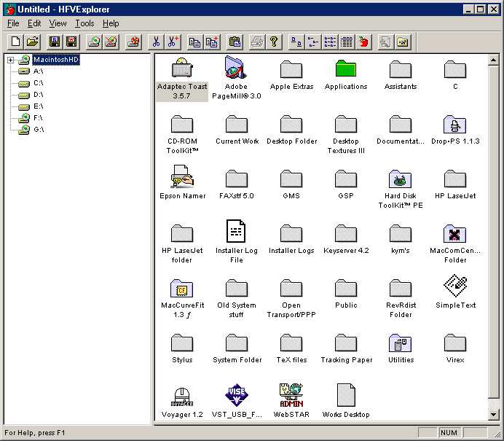Select the G:\ drive in tree

pos(39,130)
